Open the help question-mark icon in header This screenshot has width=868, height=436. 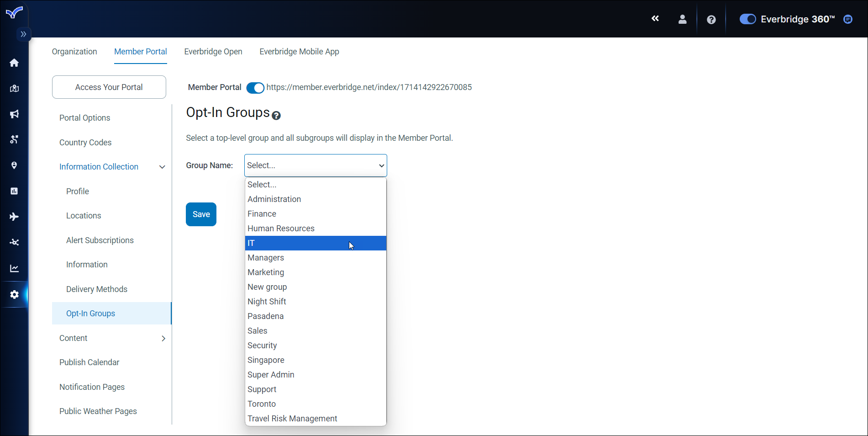pos(711,20)
